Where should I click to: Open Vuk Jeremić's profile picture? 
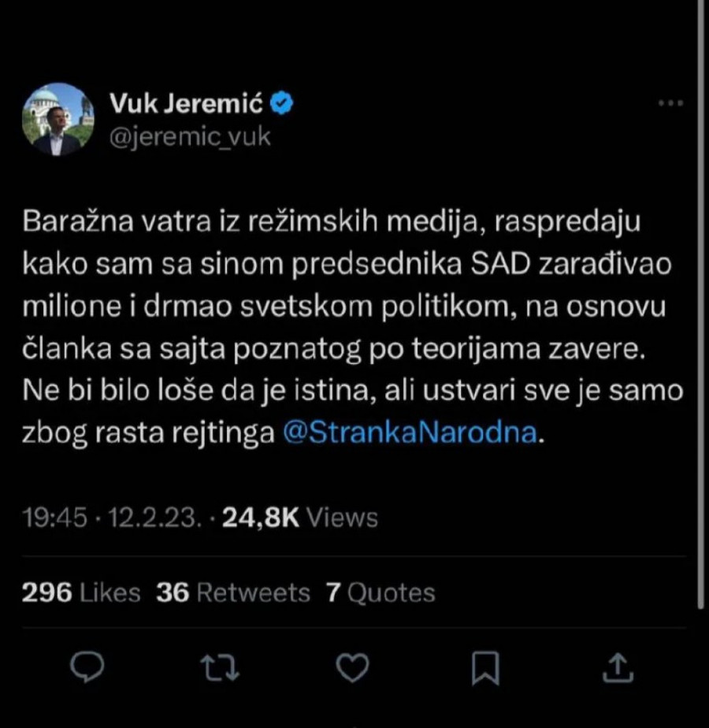pos(58,119)
